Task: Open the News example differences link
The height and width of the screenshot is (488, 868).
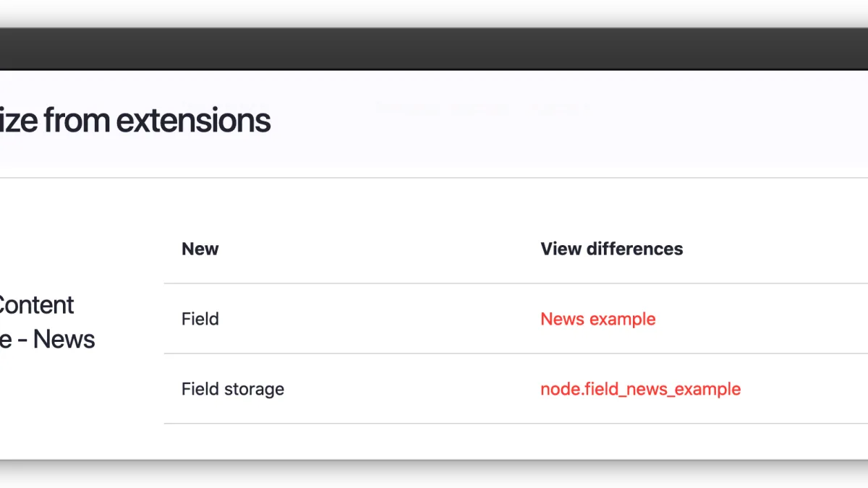Action: tap(598, 319)
